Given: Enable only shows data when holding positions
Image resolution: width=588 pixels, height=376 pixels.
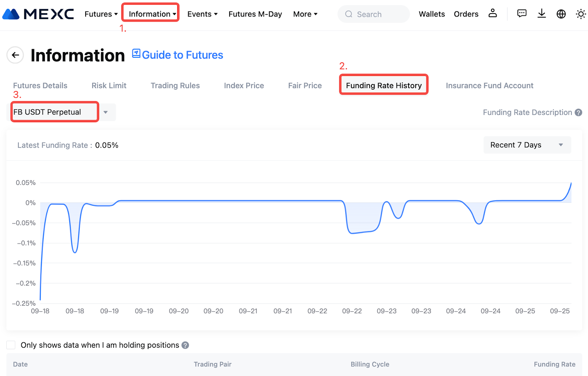Looking at the screenshot, I should (11, 345).
